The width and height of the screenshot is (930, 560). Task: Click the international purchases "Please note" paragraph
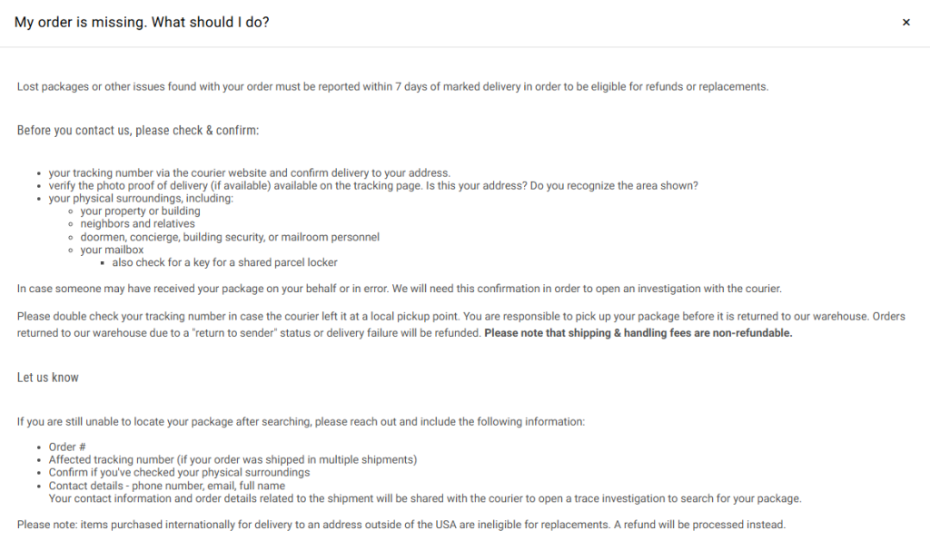coord(401,525)
